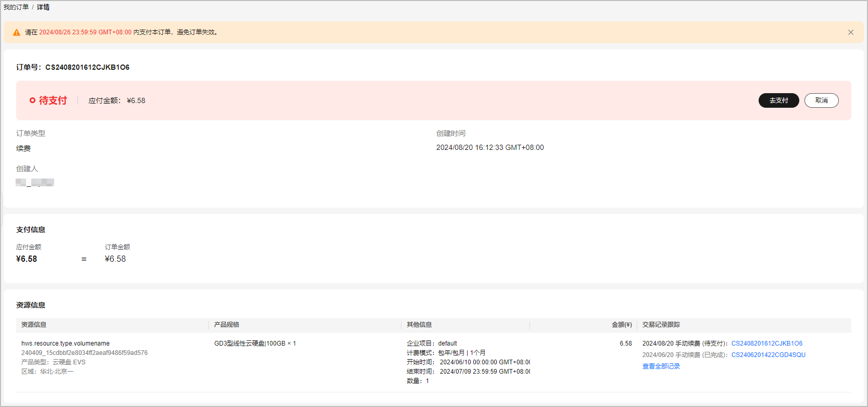Go back to 我的订单 via breadcrumb
The width and height of the screenshot is (868, 407).
tap(16, 7)
